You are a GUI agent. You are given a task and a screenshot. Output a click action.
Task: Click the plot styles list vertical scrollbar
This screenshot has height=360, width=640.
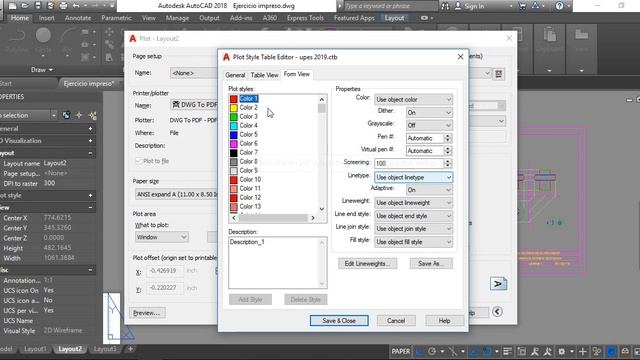click(x=322, y=154)
